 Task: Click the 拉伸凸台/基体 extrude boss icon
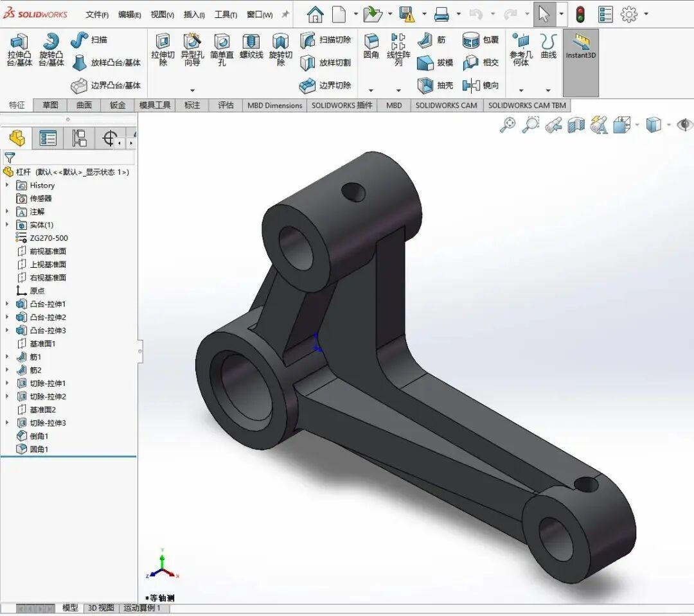point(19,44)
